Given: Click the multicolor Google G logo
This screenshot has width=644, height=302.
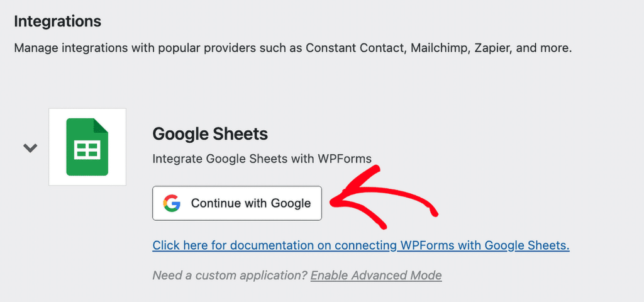Looking at the screenshot, I should coord(172,203).
